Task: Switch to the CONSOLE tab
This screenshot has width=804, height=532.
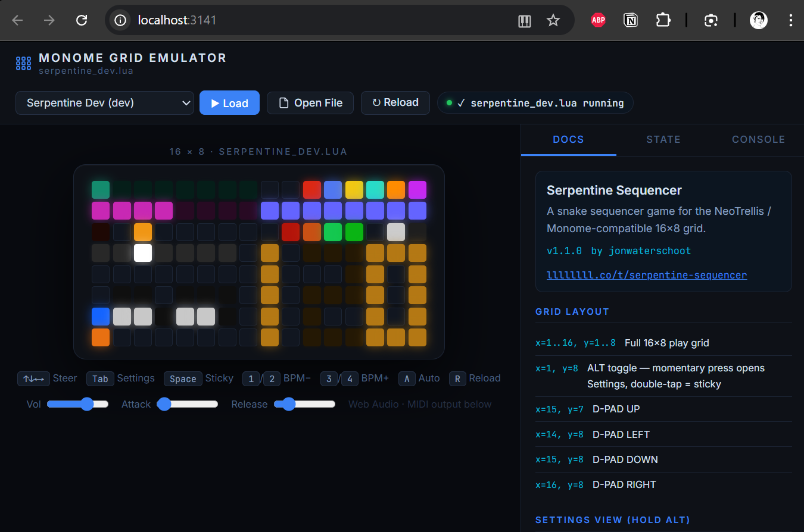Action: tap(758, 139)
